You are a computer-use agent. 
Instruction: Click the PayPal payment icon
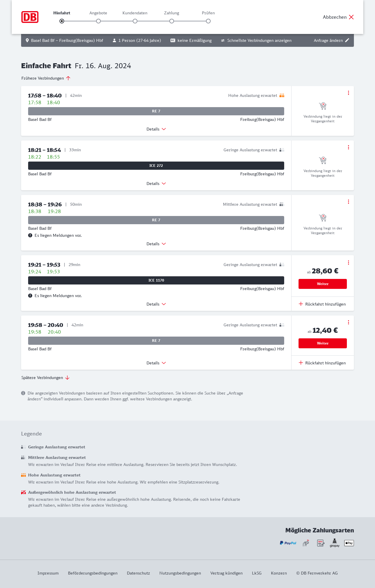click(288, 543)
